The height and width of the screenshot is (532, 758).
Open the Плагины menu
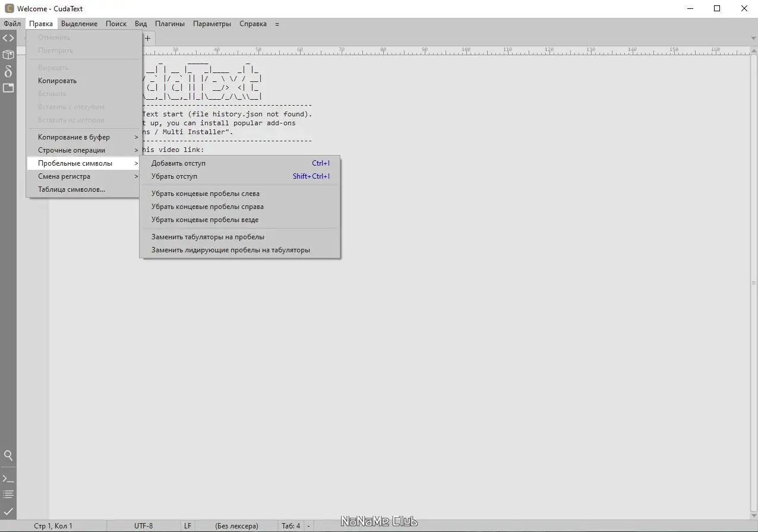[170, 24]
